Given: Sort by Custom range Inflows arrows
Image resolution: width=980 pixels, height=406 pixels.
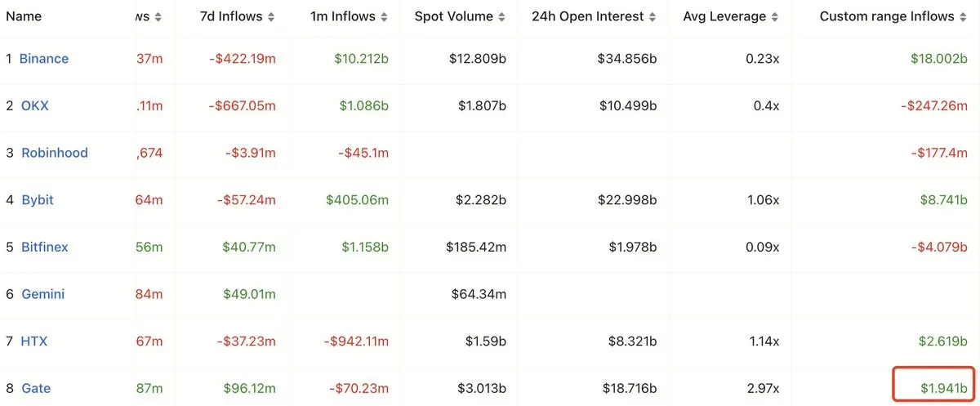Looking at the screenshot, I should click(x=963, y=16).
